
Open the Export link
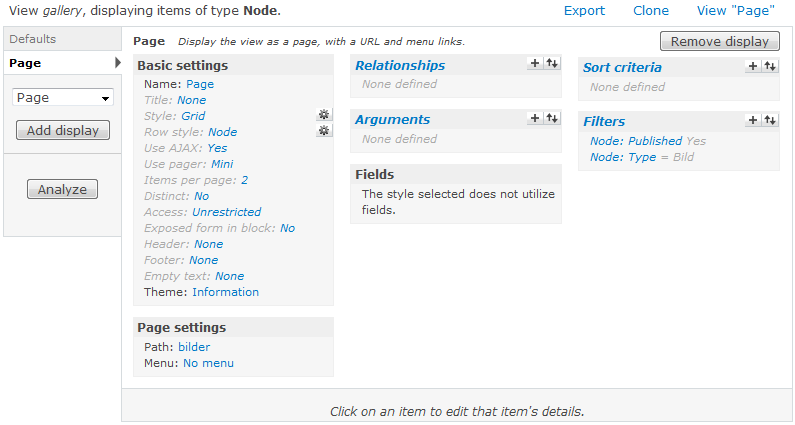coord(584,11)
